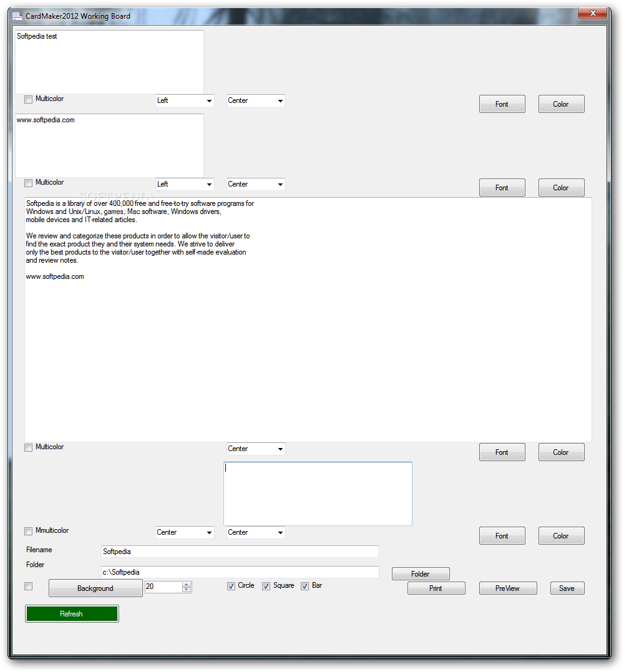Click into the Softpedia test text box
Image resolution: width=624 pixels, height=672 pixels.
pos(109,62)
